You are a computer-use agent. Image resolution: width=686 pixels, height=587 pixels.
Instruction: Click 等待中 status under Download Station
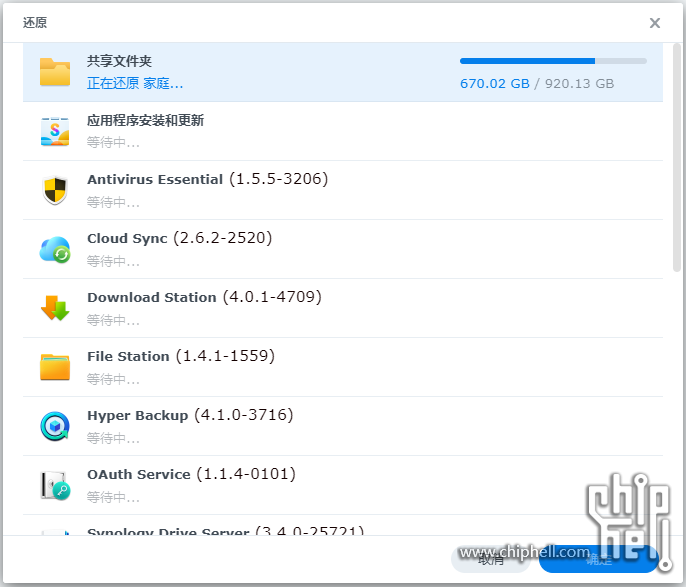[113, 320]
